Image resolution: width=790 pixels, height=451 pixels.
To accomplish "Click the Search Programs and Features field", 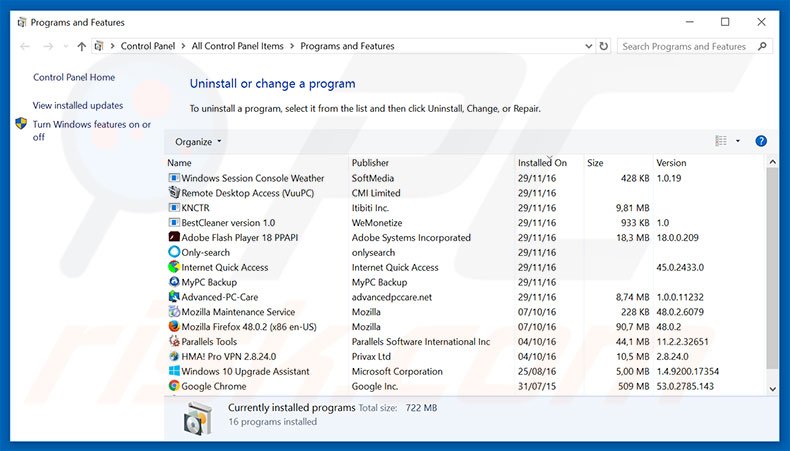I will point(684,46).
